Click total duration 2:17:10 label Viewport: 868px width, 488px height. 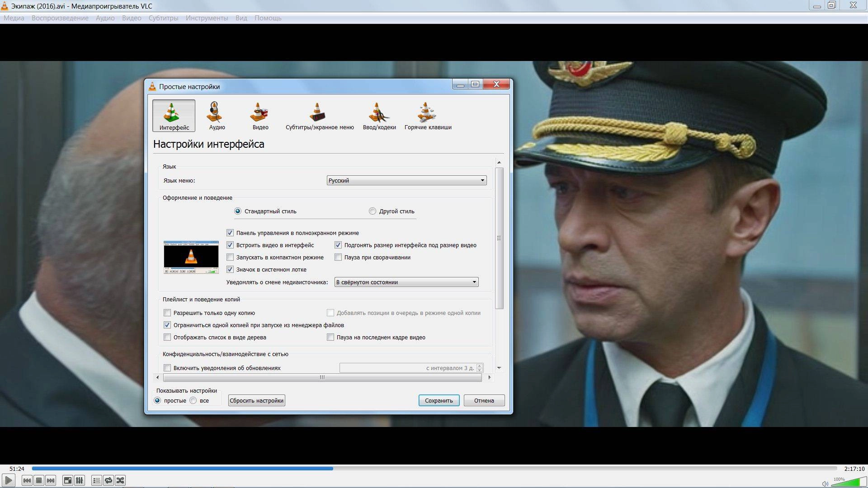point(854,469)
